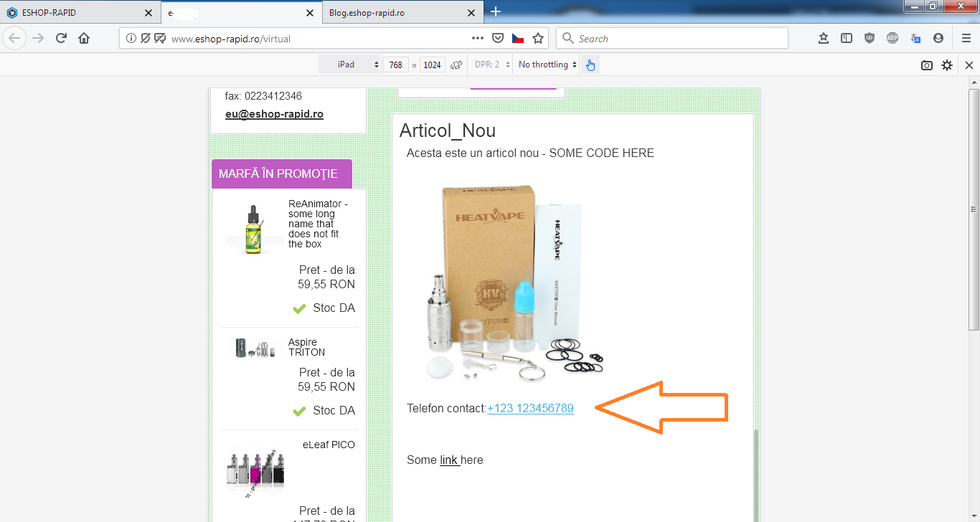The image size is (980, 522).
Task: Close the Blog.eshop-rapid.ro tab
Action: pyautogui.click(x=471, y=13)
